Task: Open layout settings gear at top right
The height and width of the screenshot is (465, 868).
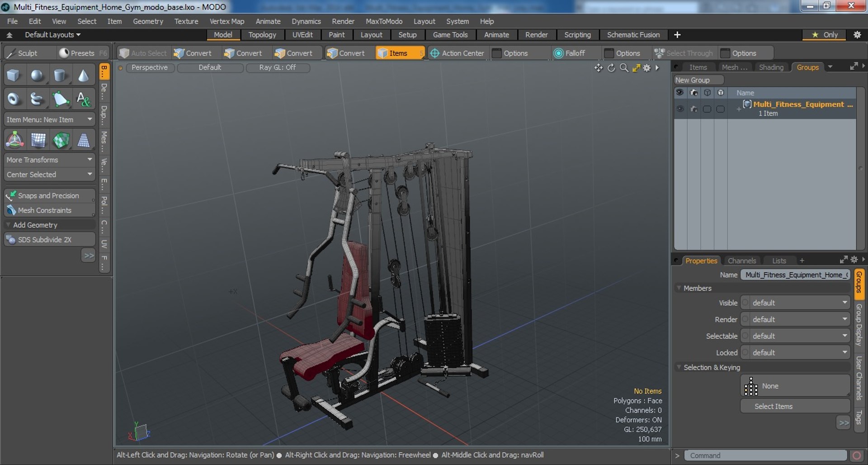Action: point(857,35)
